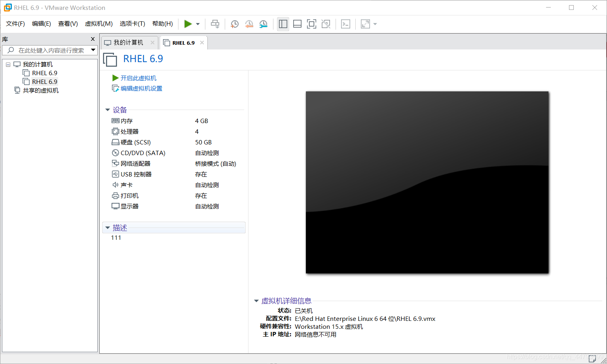Screen dimensions: 607x364
Task: Click the send Ctrl+Alt+Del toolbar icon
Action: click(x=215, y=24)
